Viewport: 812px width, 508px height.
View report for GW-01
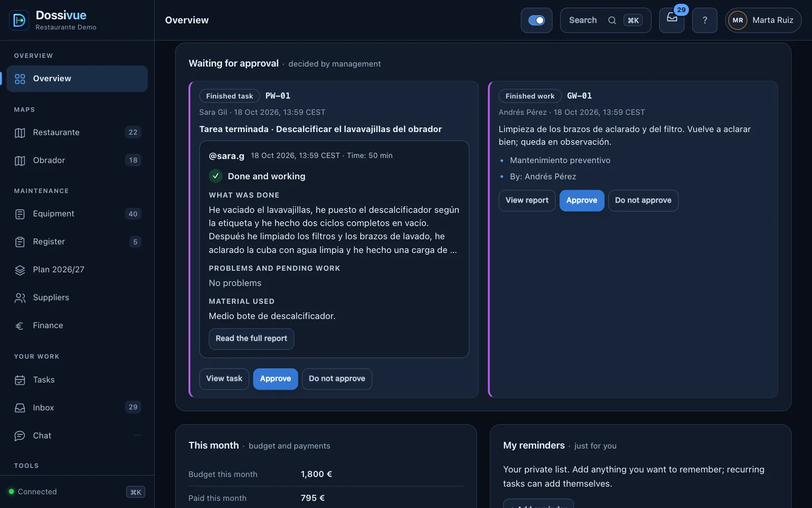(x=527, y=201)
